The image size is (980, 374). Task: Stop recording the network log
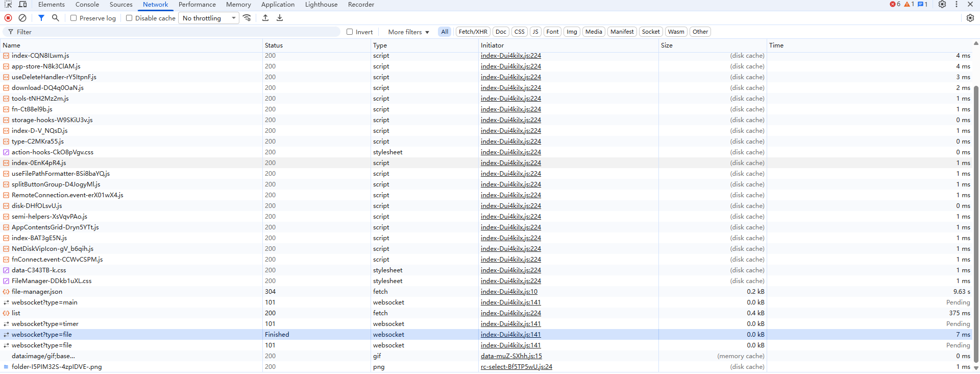click(8, 18)
